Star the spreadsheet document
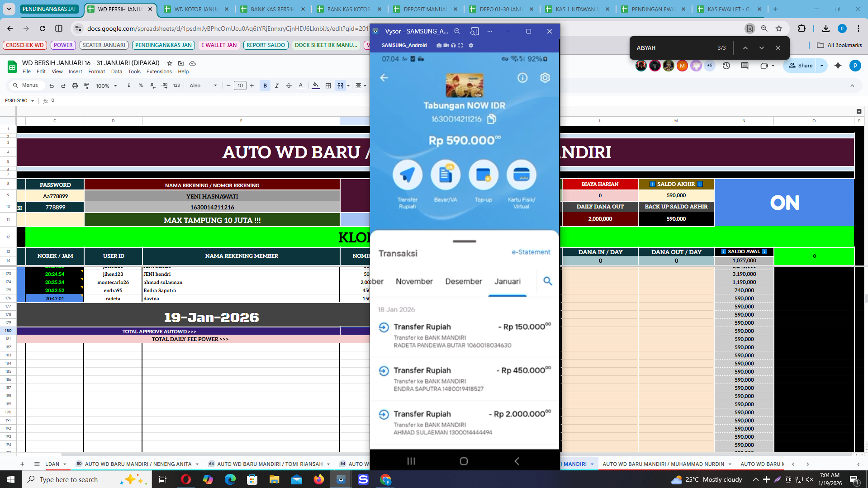This screenshot has height=488, width=868. coord(170,63)
